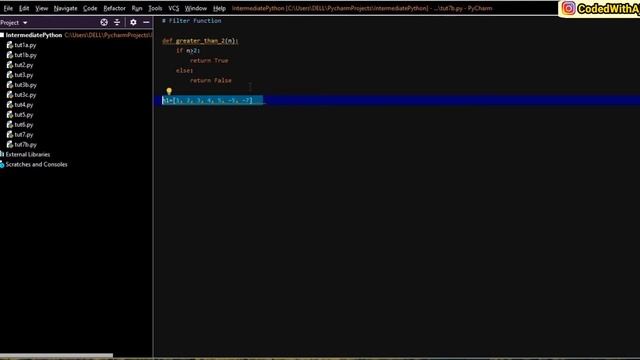Click the yellow intention lightbulb icon
The width and height of the screenshot is (640, 360).
click(x=169, y=91)
